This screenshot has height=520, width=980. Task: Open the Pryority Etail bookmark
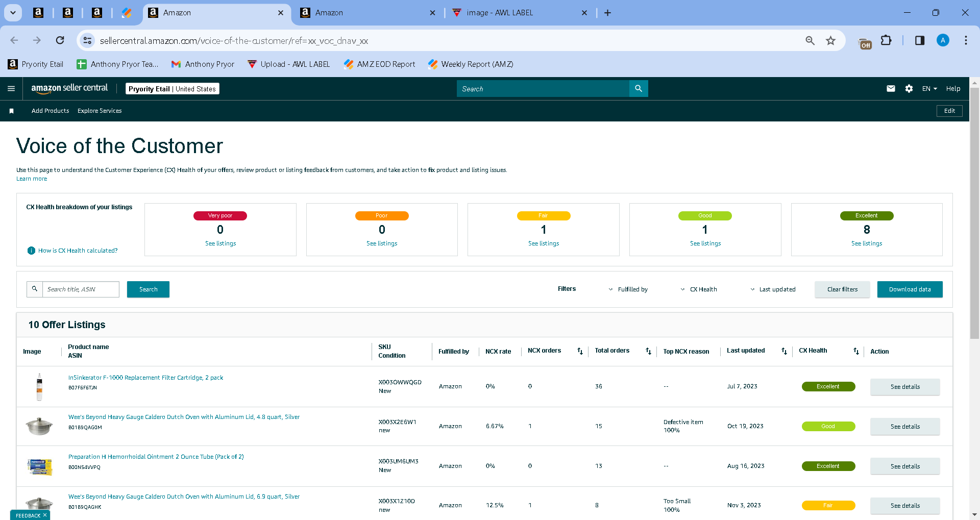tap(36, 64)
